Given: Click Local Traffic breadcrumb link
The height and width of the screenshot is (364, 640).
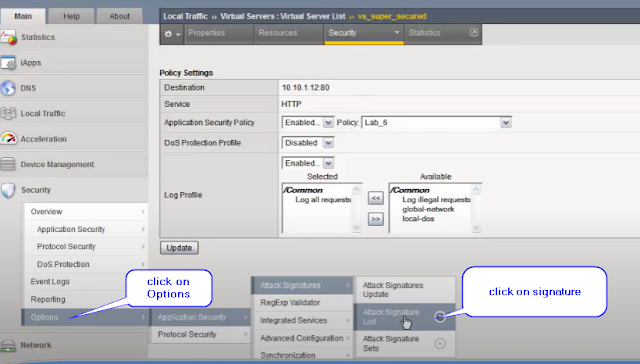Looking at the screenshot, I should (x=185, y=16).
